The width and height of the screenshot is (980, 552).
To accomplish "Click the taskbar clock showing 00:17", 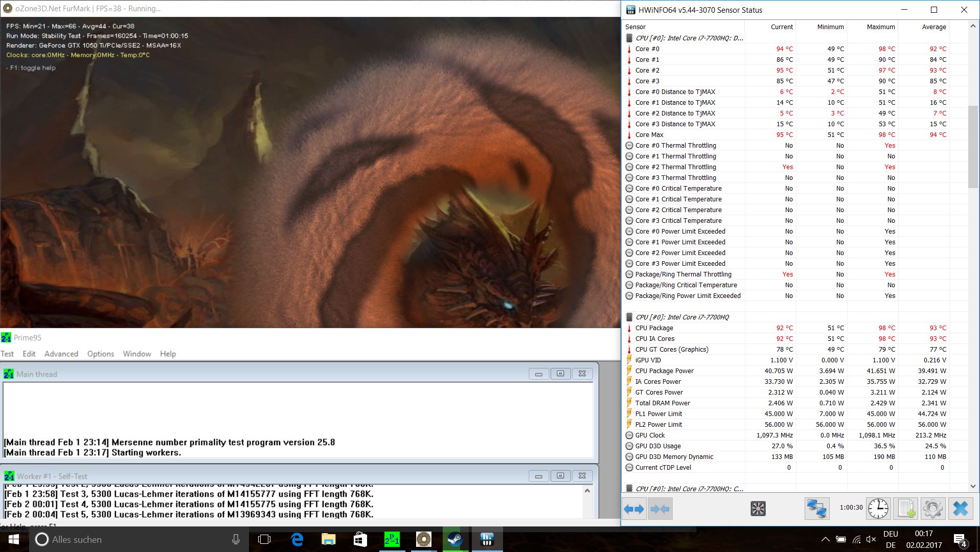I will coord(924,534).
